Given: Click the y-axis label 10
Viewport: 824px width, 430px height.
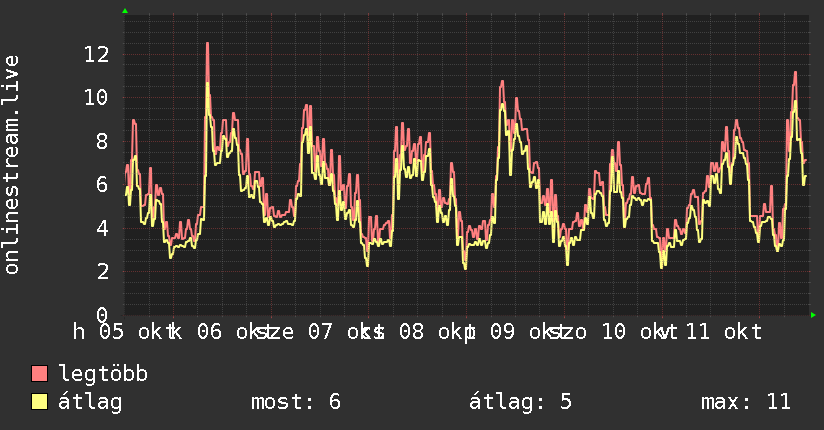Looking at the screenshot, I should tap(96, 97).
